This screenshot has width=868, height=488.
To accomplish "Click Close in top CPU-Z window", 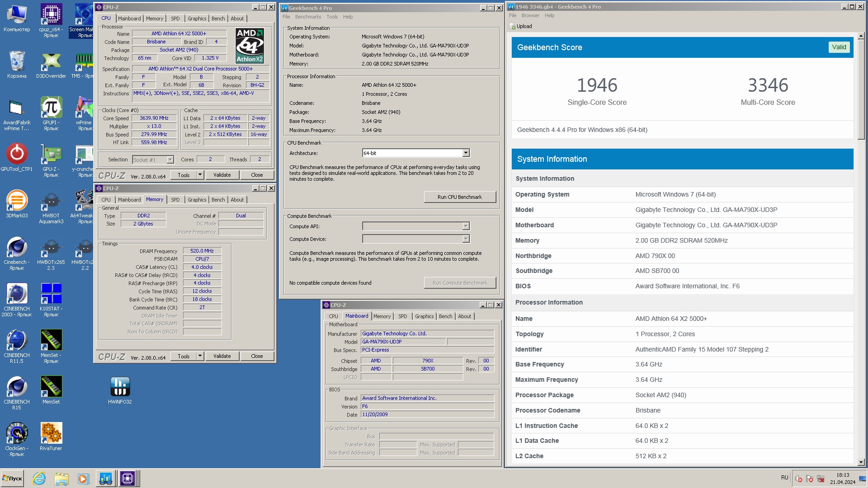I will 257,175.
